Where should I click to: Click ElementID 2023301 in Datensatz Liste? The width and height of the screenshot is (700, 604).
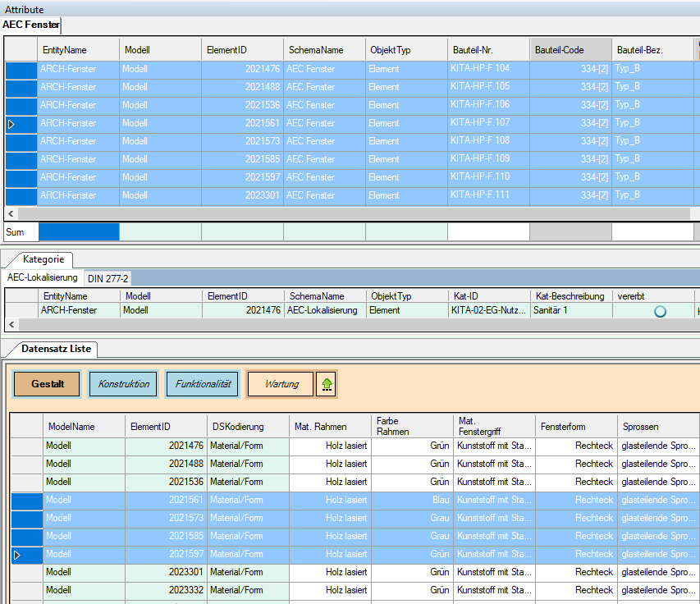point(166,572)
